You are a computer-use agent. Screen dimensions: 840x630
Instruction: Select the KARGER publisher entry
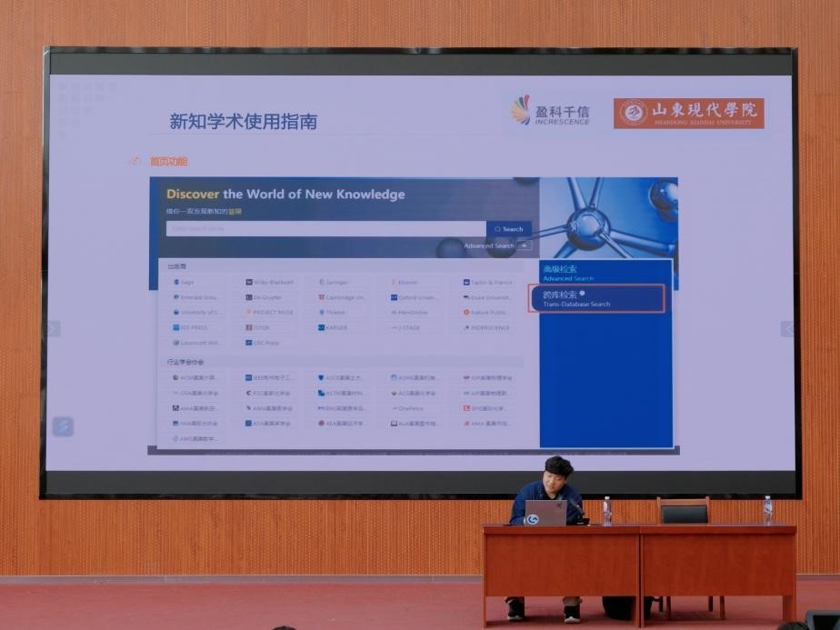[335, 327]
